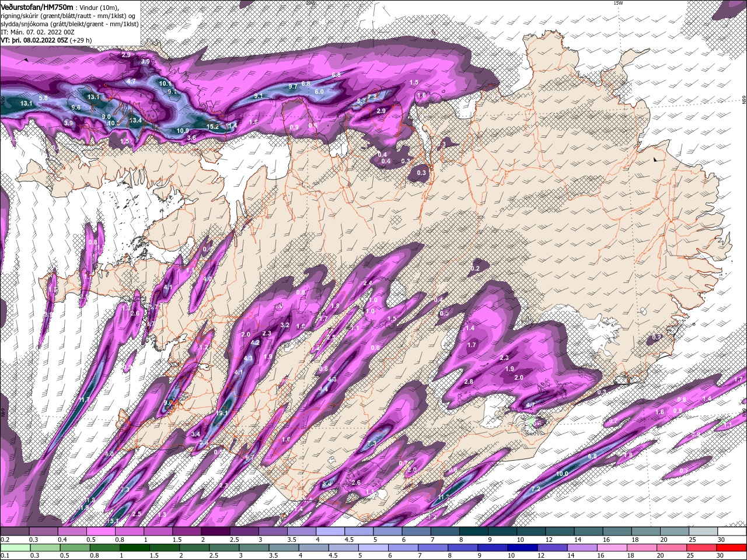Select the 4.3 precipitation value on map
The image size is (747, 560).
tap(248, 358)
